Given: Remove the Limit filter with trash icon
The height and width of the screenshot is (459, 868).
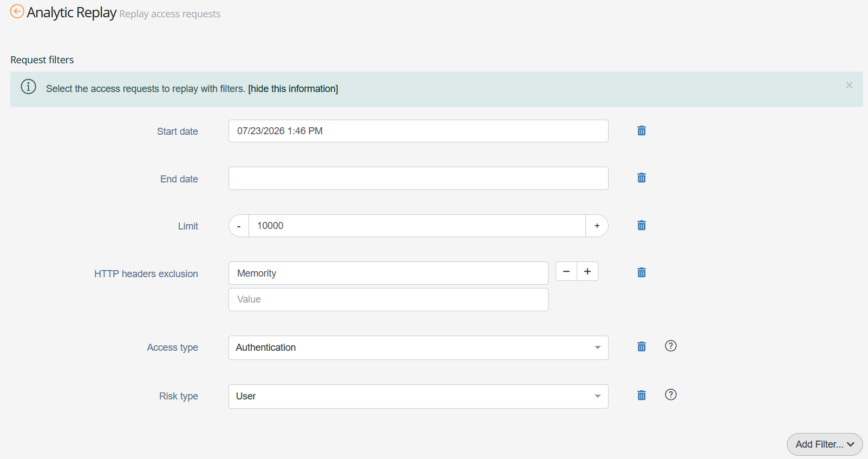Looking at the screenshot, I should click(642, 225).
